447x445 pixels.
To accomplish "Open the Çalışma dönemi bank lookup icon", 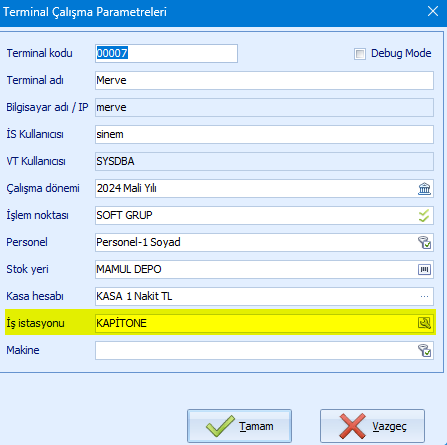I will [424, 189].
